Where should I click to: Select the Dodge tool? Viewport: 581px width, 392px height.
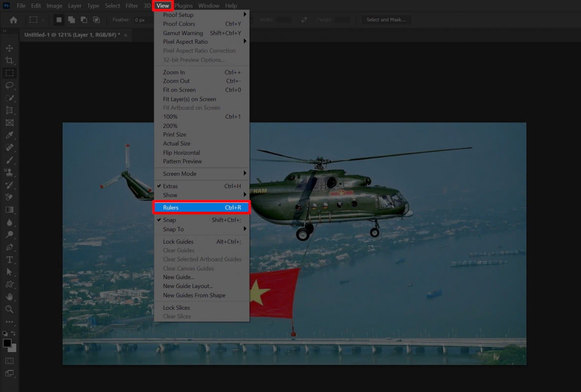[x=9, y=234]
